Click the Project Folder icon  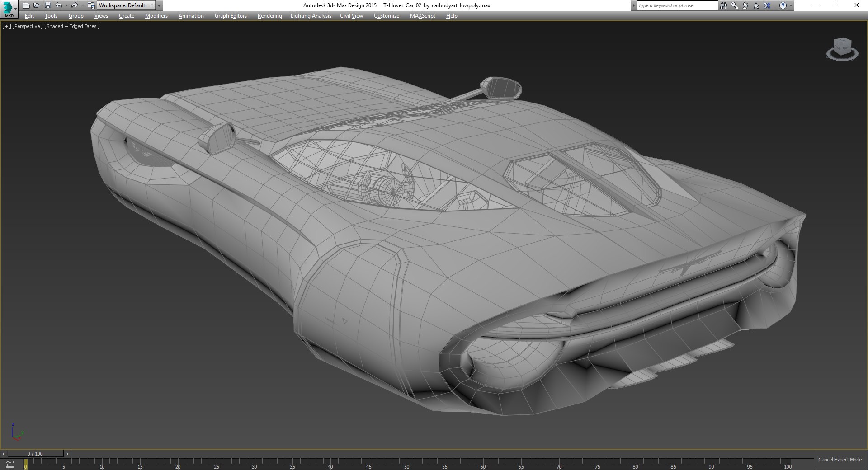91,5
